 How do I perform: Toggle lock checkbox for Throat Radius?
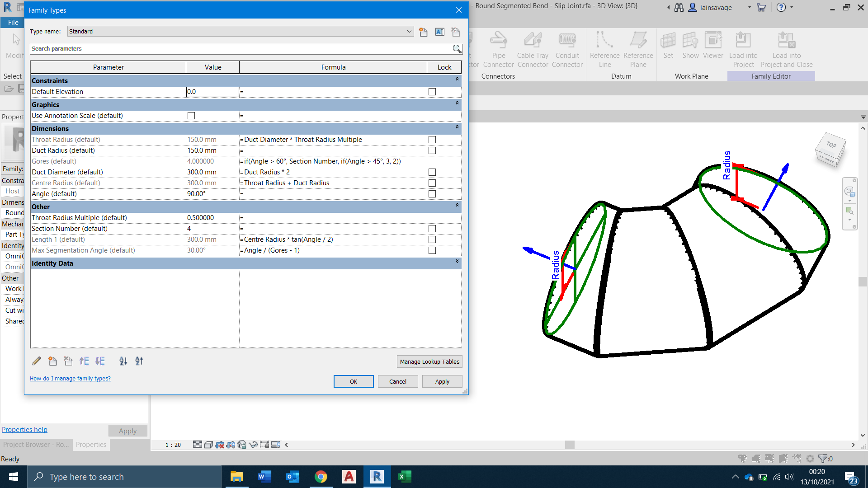pos(432,140)
